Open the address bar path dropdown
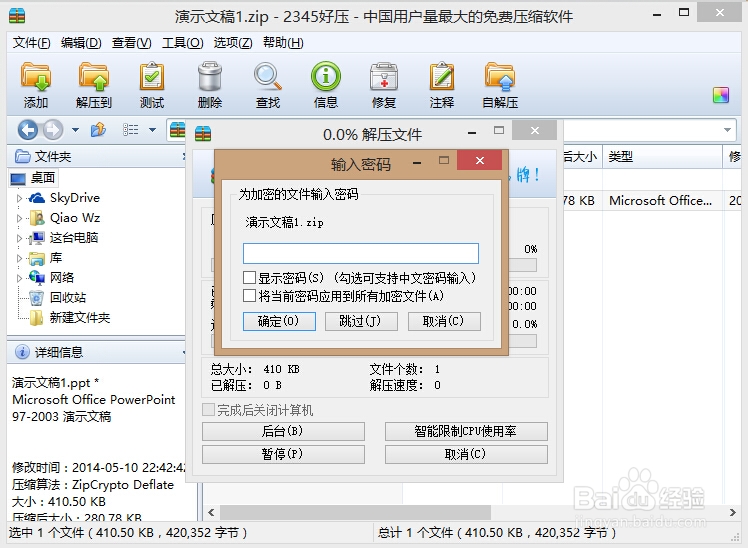Screen dimensions: 748x548 (x=727, y=130)
